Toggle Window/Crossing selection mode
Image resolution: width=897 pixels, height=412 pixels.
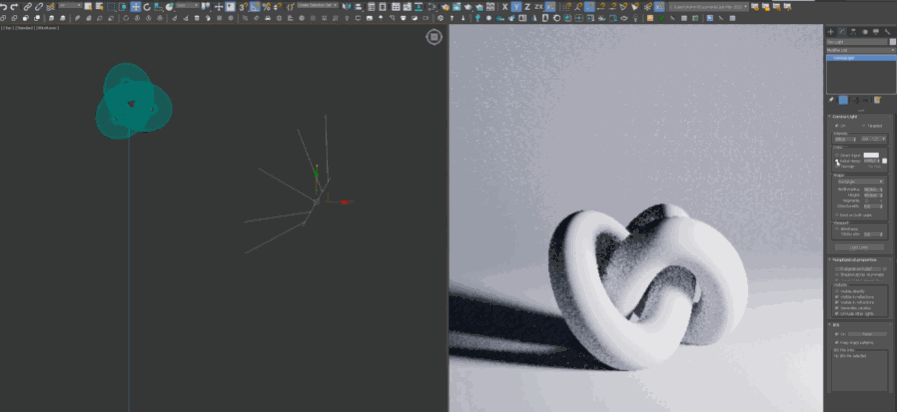(x=122, y=7)
